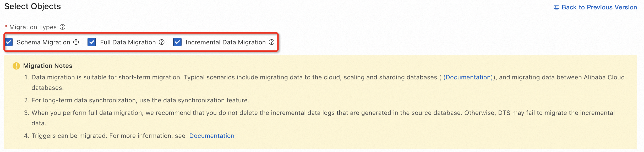The width and height of the screenshot is (644, 152).
Task: Click the data synchronization note text
Action: 141,100
